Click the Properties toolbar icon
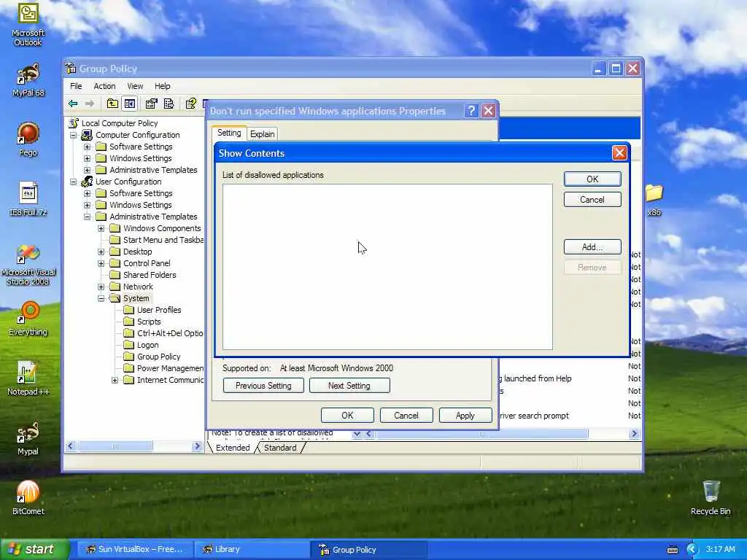The image size is (747, 560). (152, 104)
